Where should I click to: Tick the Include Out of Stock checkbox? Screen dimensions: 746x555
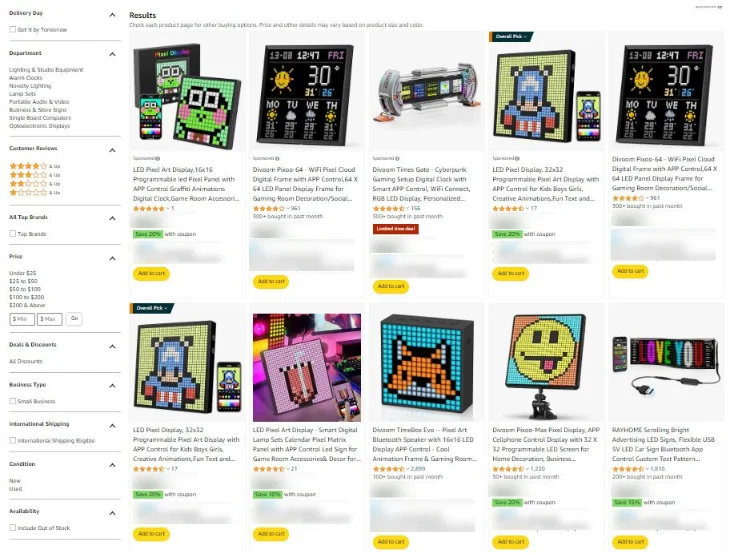(x=12, y=527)
